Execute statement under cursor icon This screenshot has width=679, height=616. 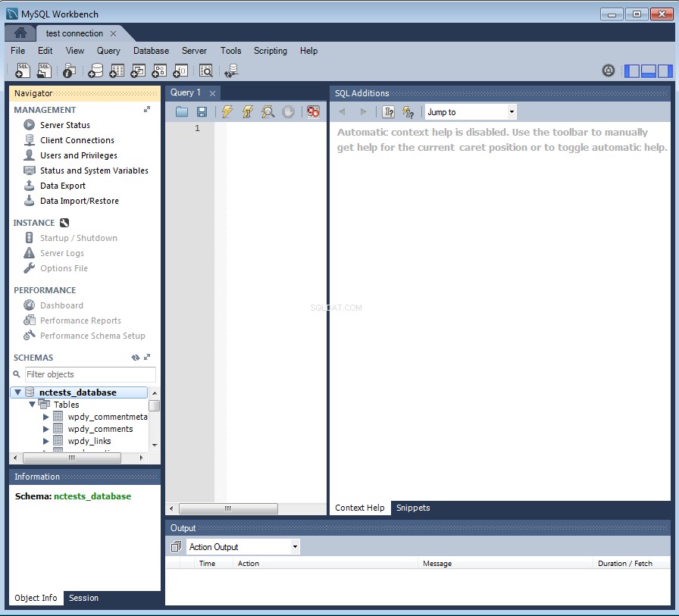click(248, 112)
